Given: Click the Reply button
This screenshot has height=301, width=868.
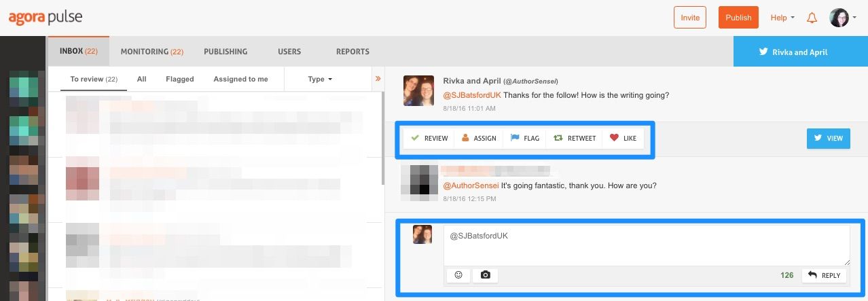Looking at the screenshot, I should click(x=825, y=275).
